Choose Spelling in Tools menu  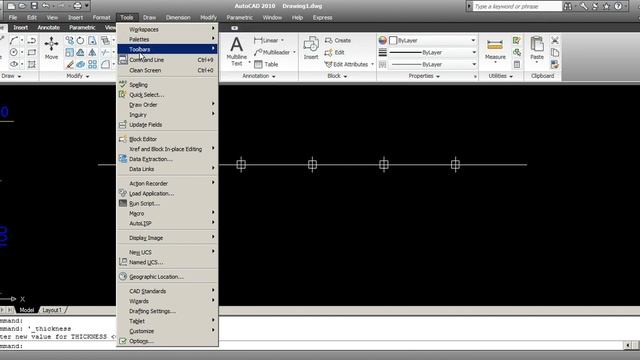[x=168, y=85]
